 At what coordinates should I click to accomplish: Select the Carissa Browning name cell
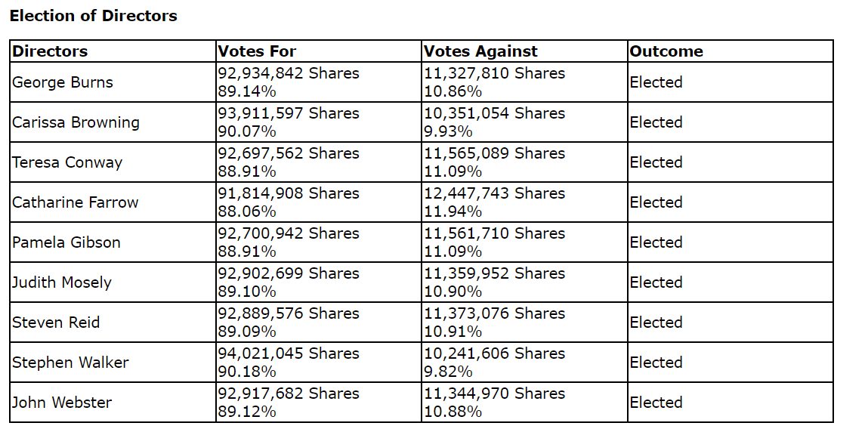76,122
